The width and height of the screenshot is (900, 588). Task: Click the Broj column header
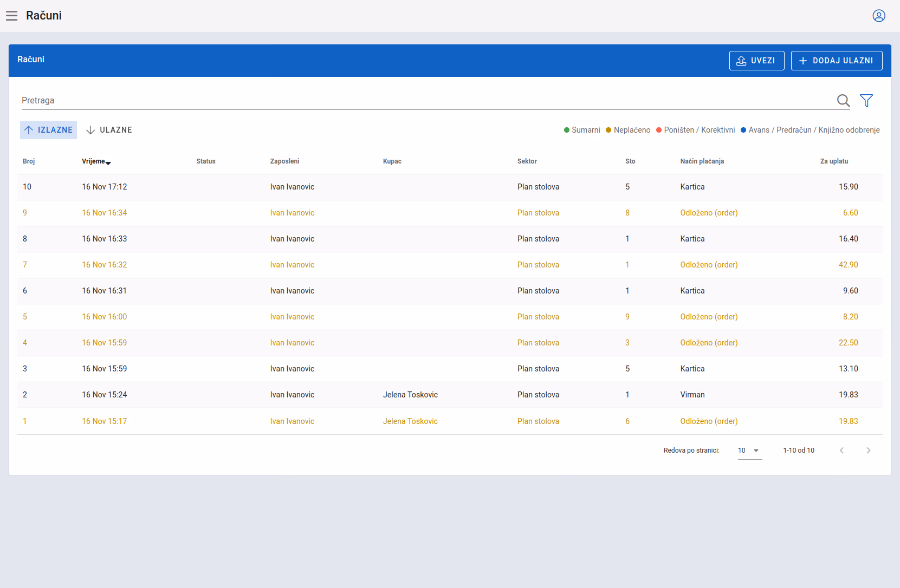click(29, 161)
